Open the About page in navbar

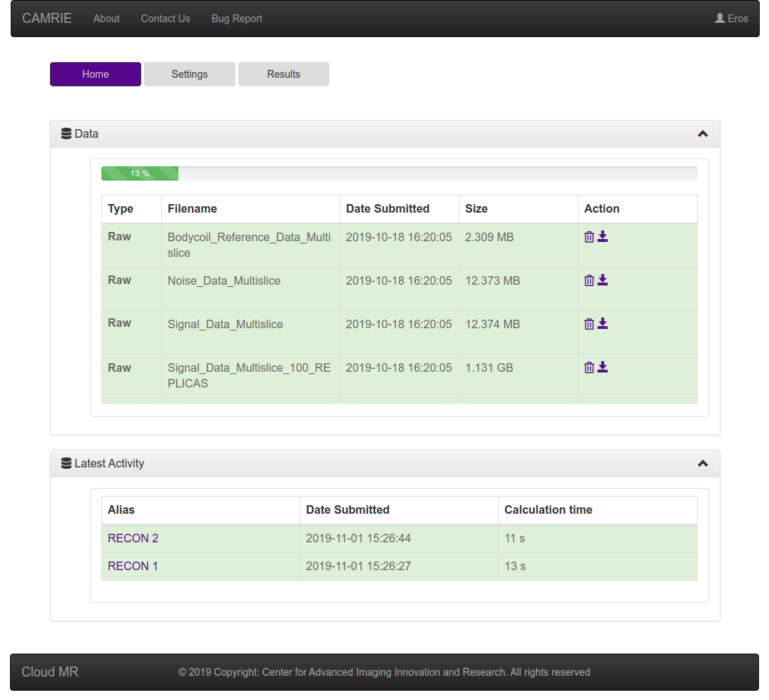click(x=106, y=19)
